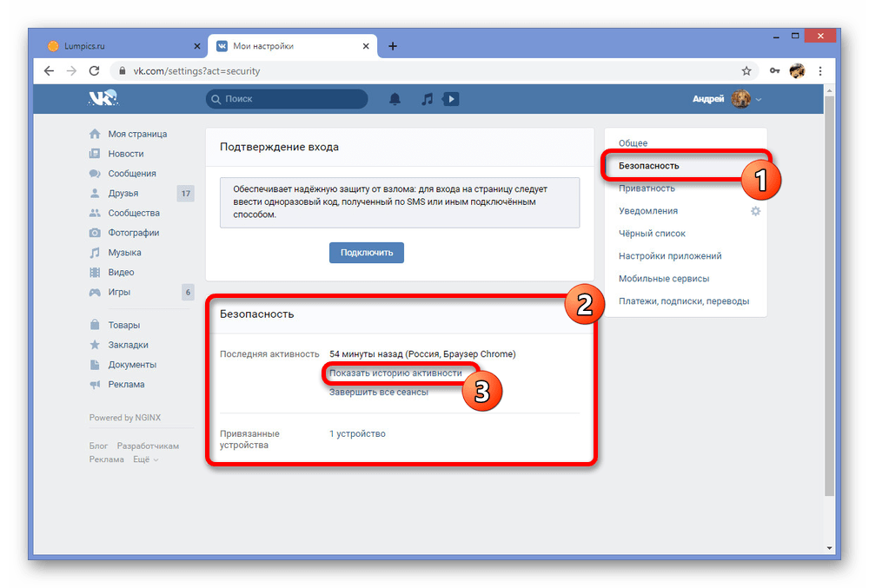This screenshot has height=588, width=869.
Task: Click the Музыка note icon in sidebar
Action: pyautogui.click(x=95, y=253)
